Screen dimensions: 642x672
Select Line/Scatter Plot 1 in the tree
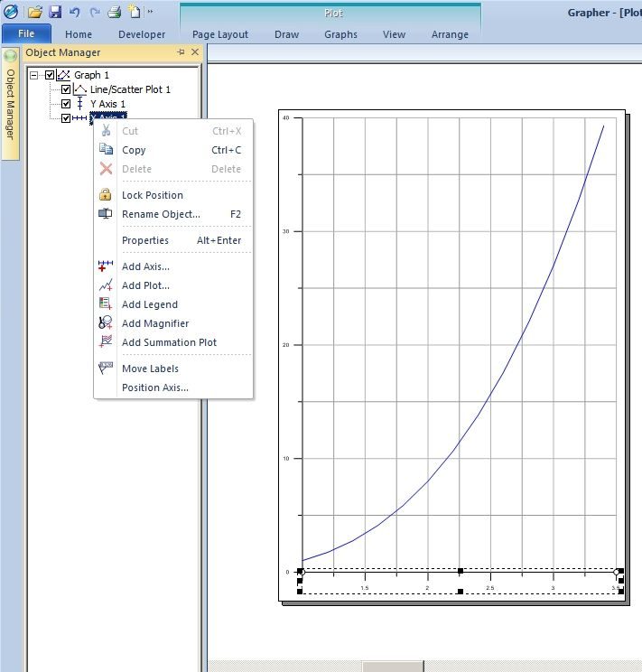click(x=130, y=89)
